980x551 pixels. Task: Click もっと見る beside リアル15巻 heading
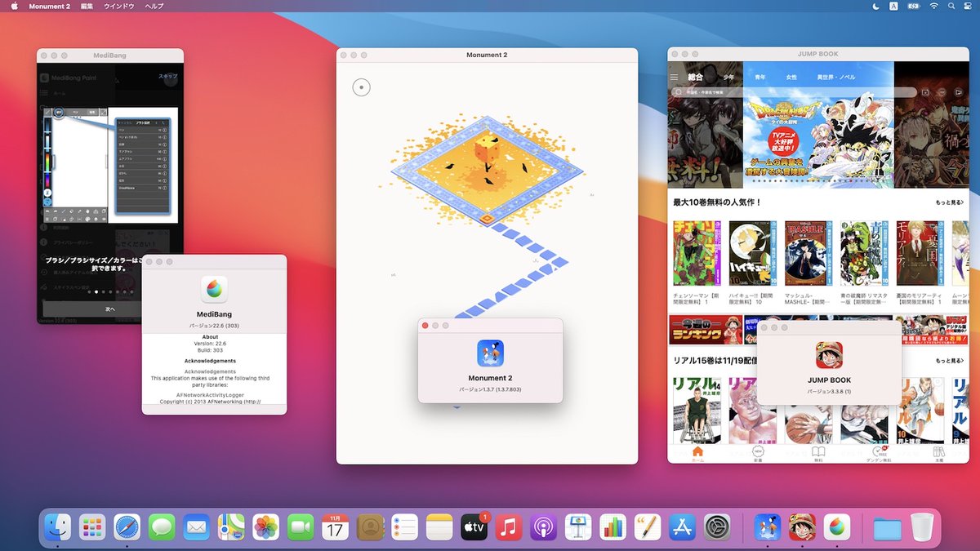(x=950, y=361)
